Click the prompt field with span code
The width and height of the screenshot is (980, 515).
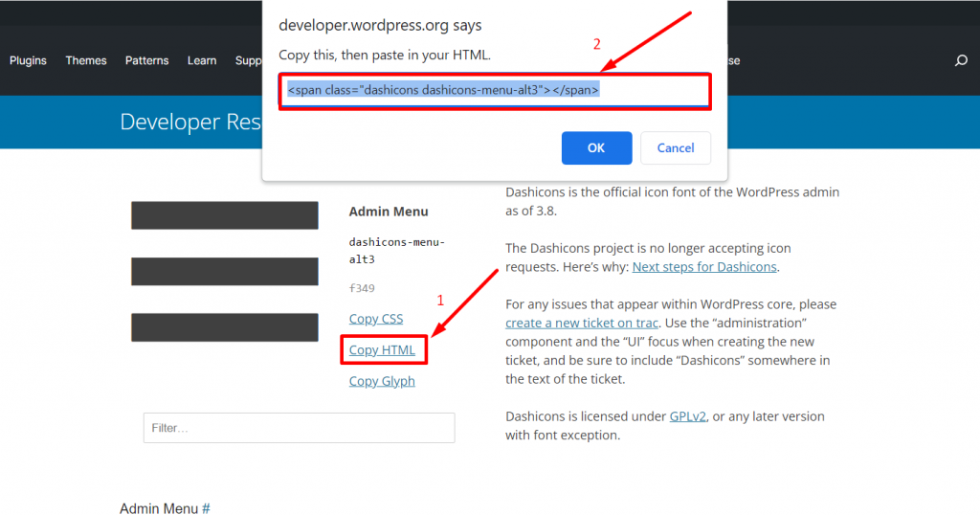[495, 91]
